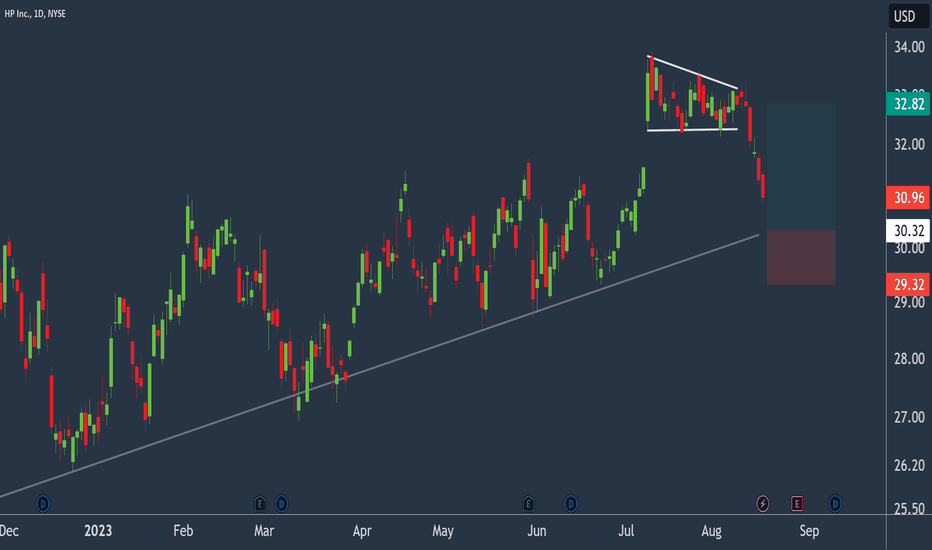Click the green profit zone of the long position
Image resolution: width=932 pixels, height=550 pixels.
(801, 167)
